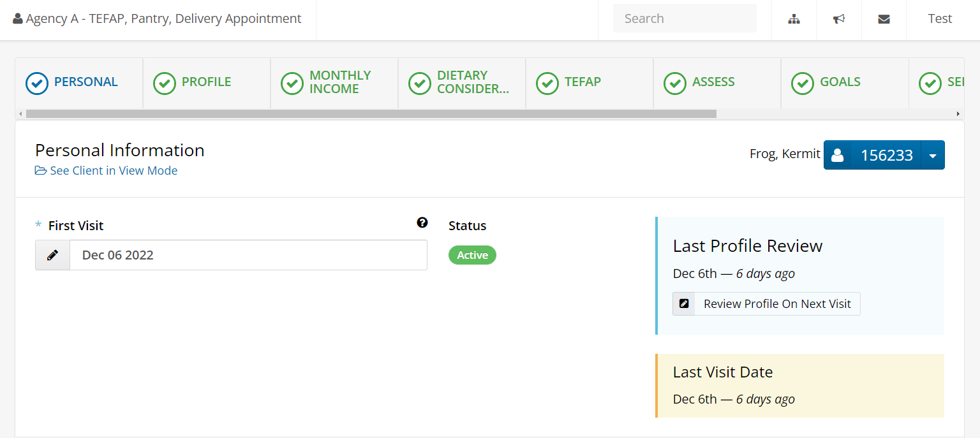
Task: Click inside the Search field
Action: (684, 18)
